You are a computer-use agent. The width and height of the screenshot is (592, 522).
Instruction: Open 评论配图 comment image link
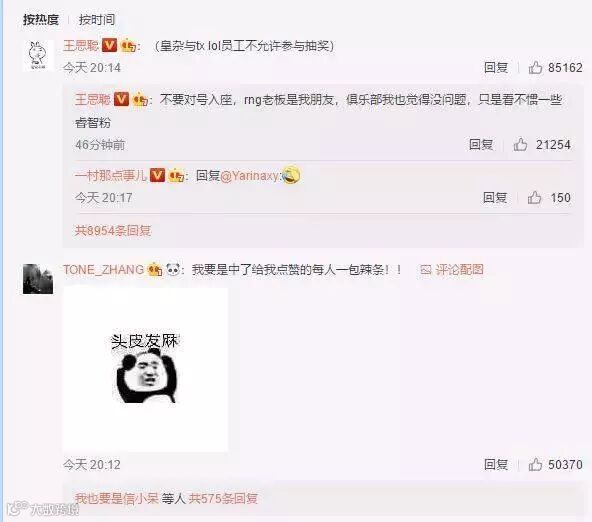(x=452, y=269)
